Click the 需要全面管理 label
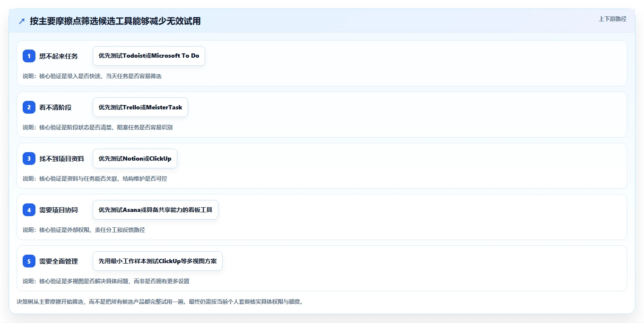 (x=59, y=261)
